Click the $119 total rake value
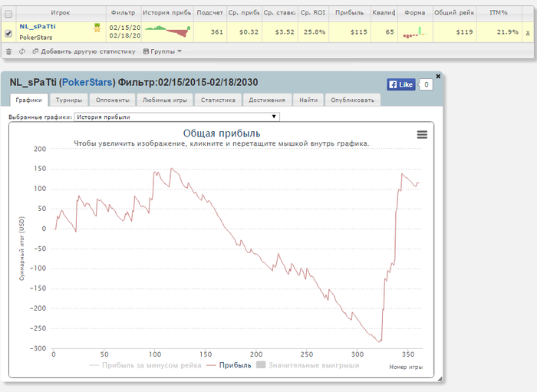Image resolution: width=537 pixels, height=392 pixels. [x=464, y=32]
